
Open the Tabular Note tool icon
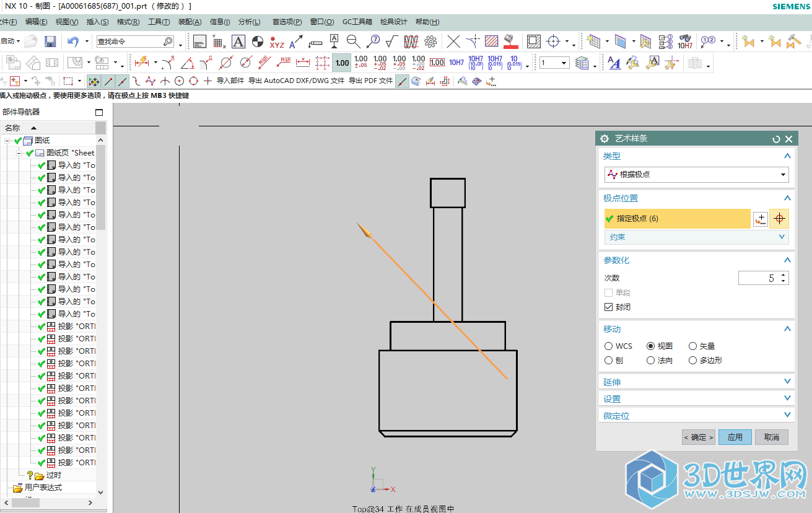219,42
